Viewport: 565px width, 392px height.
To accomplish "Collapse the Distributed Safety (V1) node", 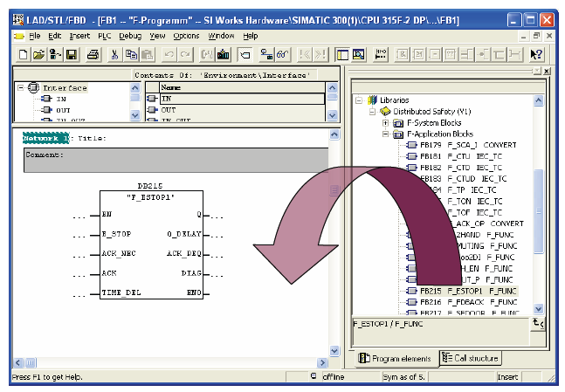I will click(x=372, y=112).
